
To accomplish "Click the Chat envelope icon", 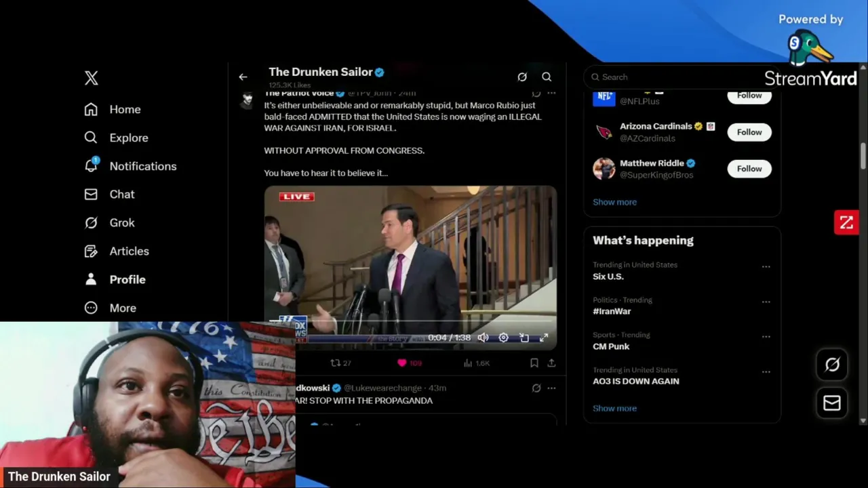I will (x=91, y=195).
